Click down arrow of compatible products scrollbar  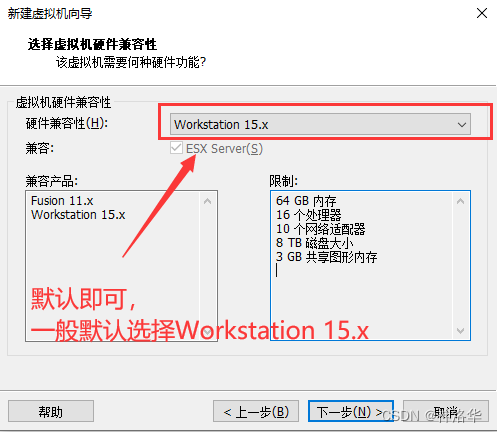point(208,331)
